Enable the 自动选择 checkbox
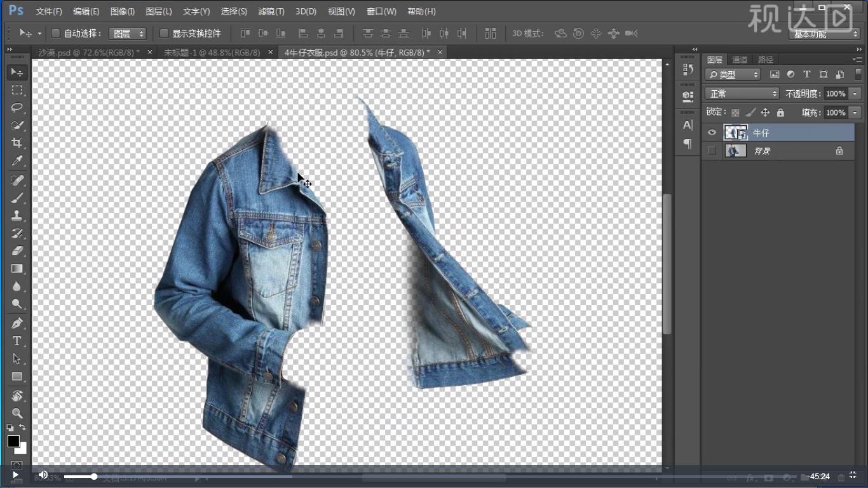 click(55, 33)
